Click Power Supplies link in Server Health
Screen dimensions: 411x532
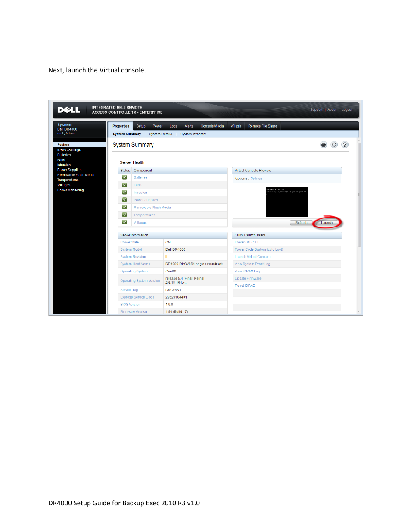click(x=146, y=200)
